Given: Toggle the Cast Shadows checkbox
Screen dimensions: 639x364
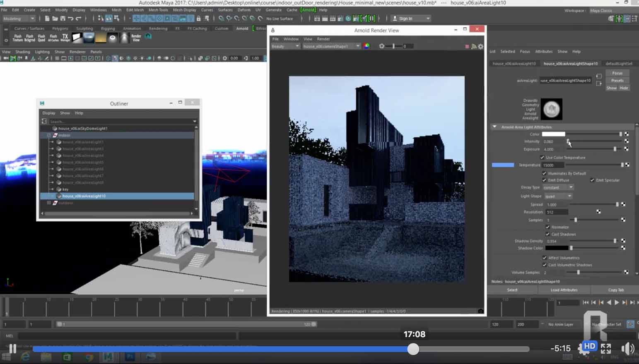Looking at the screenshot, I should point(548,234).
